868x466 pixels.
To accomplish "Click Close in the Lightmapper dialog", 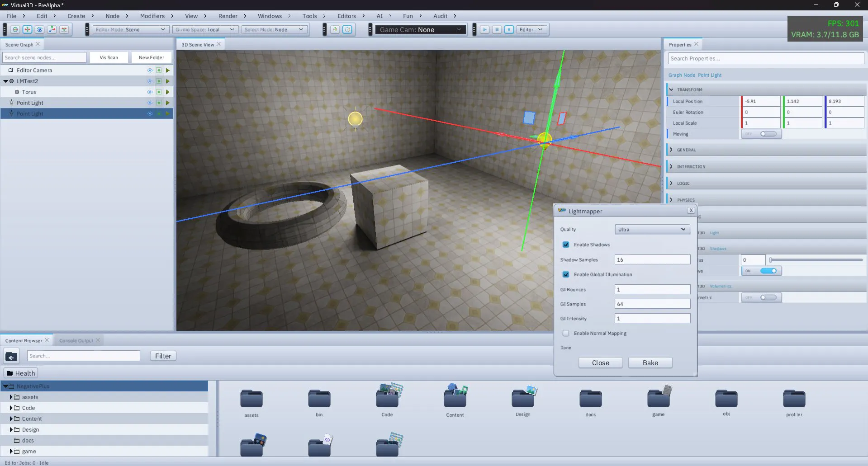I will [x=601, y=363].
